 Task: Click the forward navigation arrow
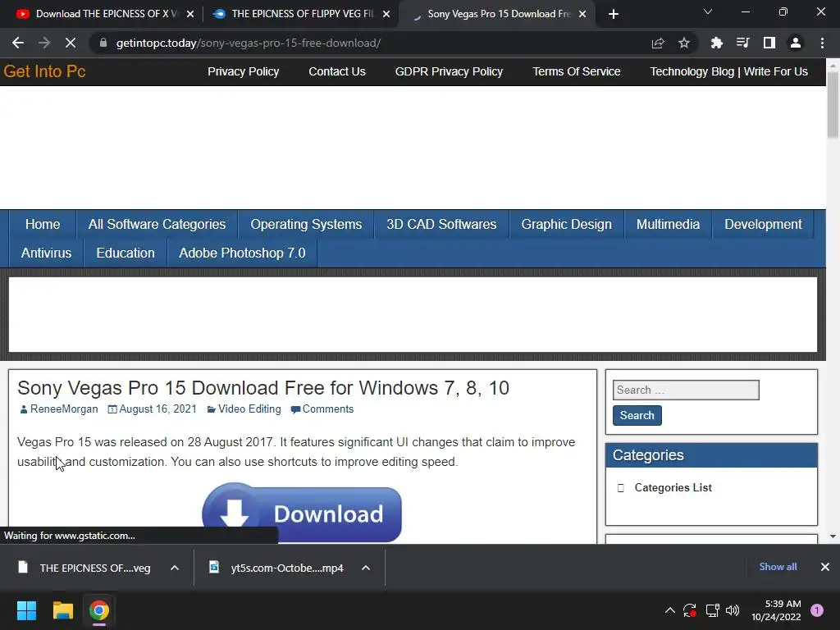(x=44, y=43)
